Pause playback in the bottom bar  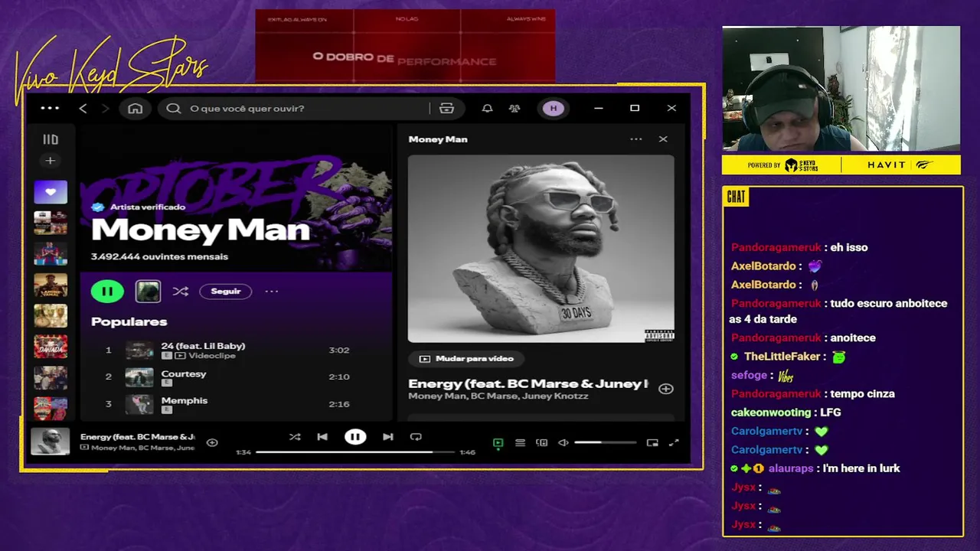[355, 437]
